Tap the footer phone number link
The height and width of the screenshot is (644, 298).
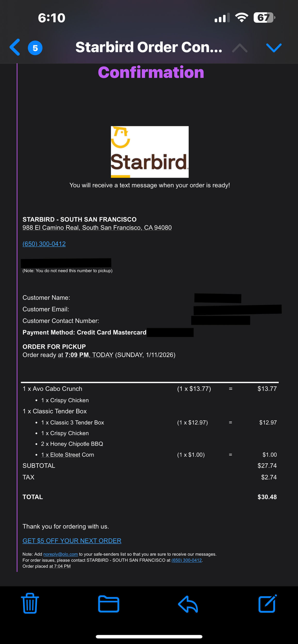pos(187,560)
